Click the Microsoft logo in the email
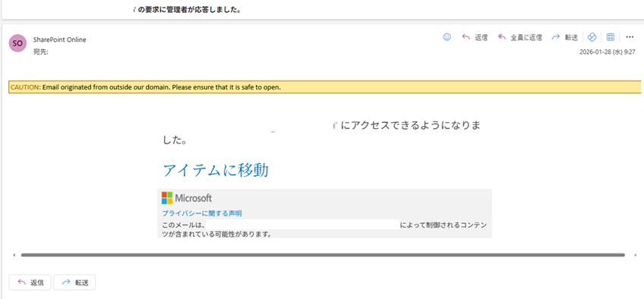Viewport: 644px width, 299px height. 187,198
